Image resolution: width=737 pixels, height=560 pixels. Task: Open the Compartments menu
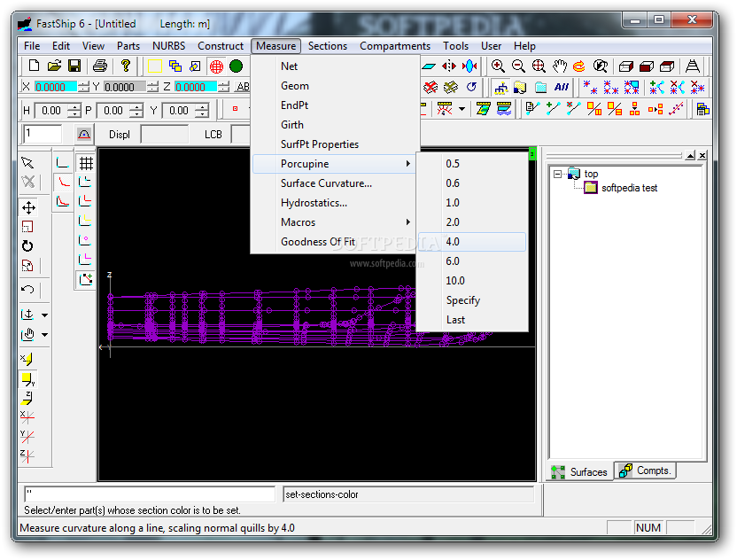pyautogui.click(x=395, y=46)
